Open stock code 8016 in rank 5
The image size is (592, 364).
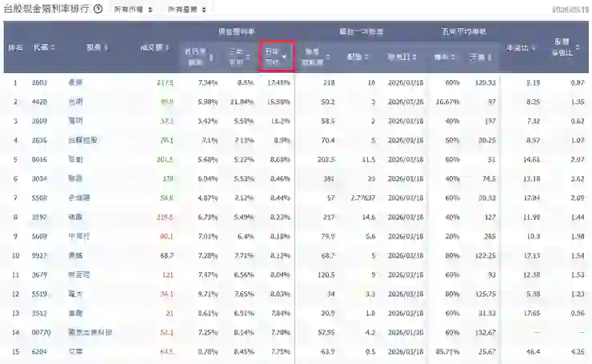coord(39,160)
